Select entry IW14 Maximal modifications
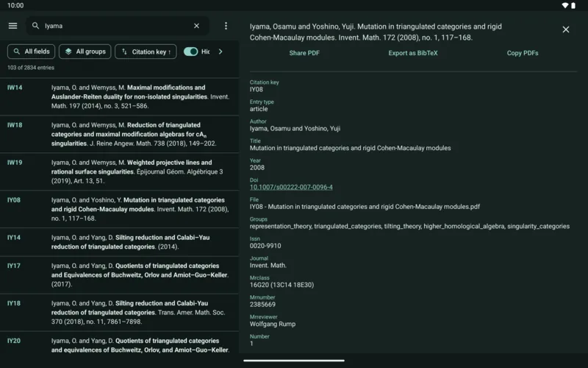Screen dimensions: 588x368 click(119, 96)
